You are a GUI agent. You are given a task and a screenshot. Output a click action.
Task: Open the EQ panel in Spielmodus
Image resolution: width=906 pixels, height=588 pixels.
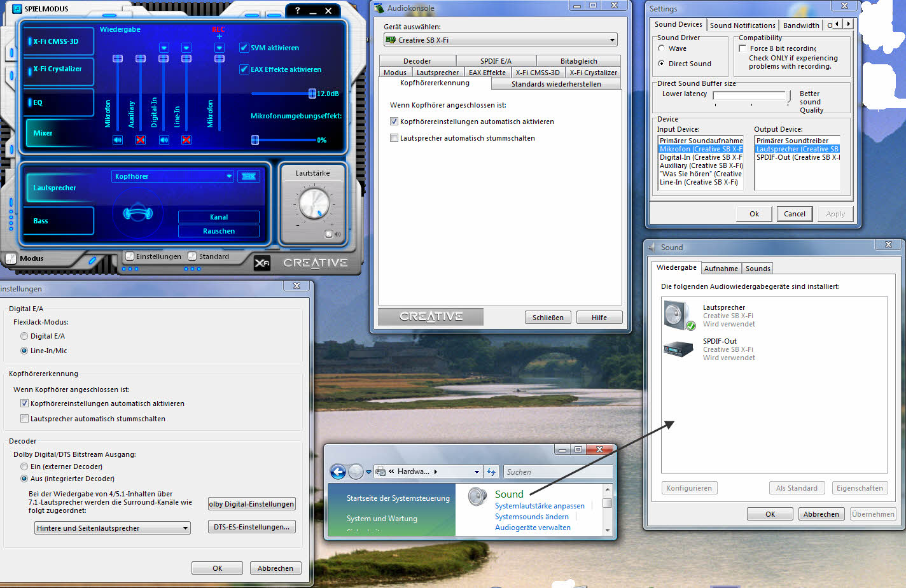(58, 102)
